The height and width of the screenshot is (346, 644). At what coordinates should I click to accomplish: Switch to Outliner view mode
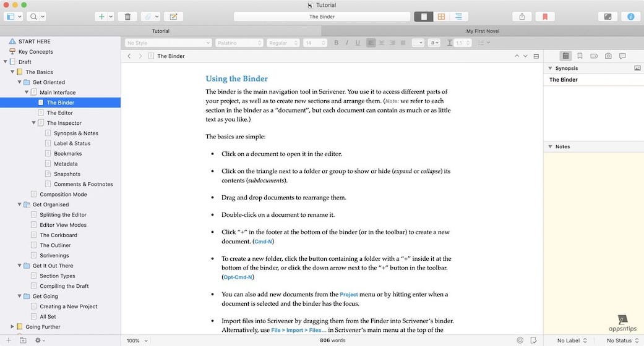(458, 17)
